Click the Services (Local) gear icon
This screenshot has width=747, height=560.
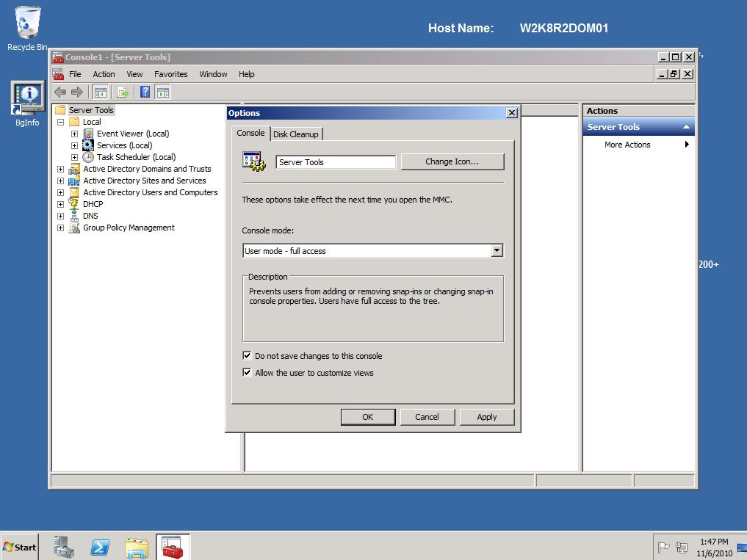point(88,145)
